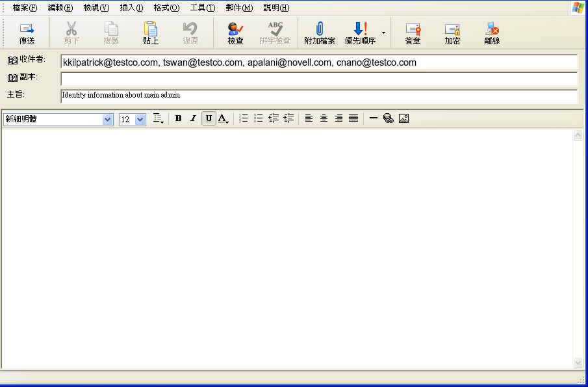Insert a horizontal line

373,118
